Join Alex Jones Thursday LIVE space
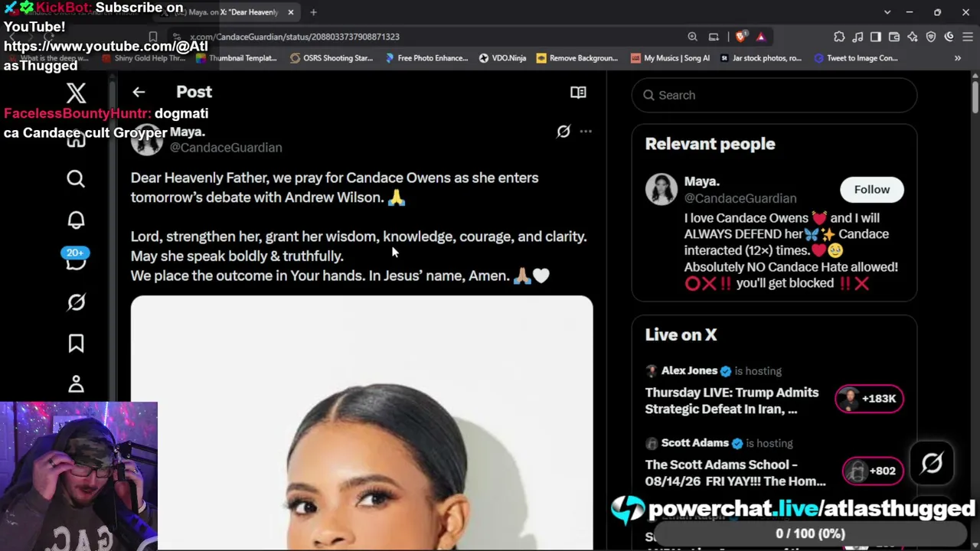This screenshot has width=980, height=551. [732, 401]
